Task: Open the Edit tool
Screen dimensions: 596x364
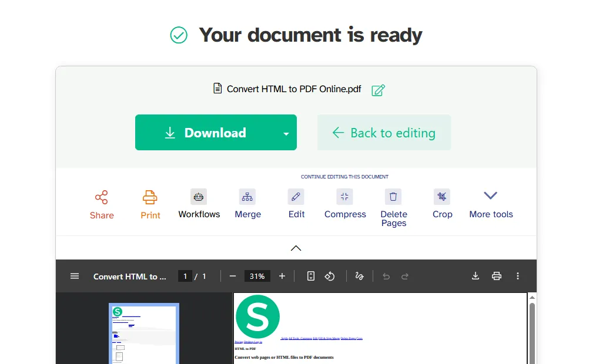Action: coord(296,204)
